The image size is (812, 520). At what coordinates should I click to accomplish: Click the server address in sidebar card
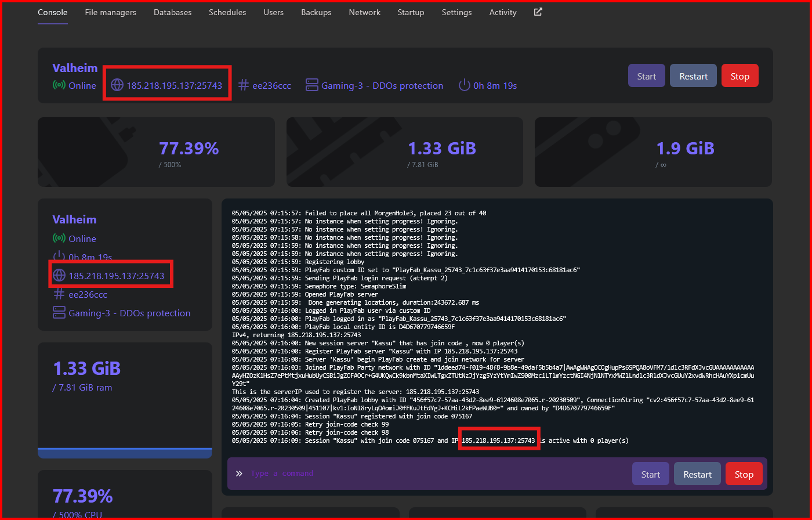117,276
